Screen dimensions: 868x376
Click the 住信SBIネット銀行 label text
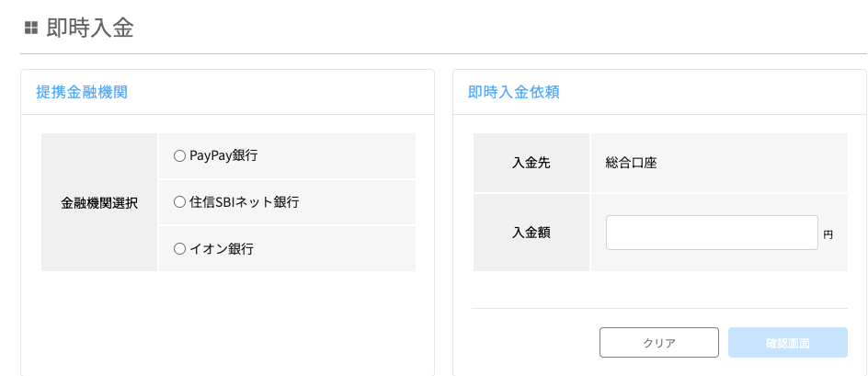coord(245,202)
